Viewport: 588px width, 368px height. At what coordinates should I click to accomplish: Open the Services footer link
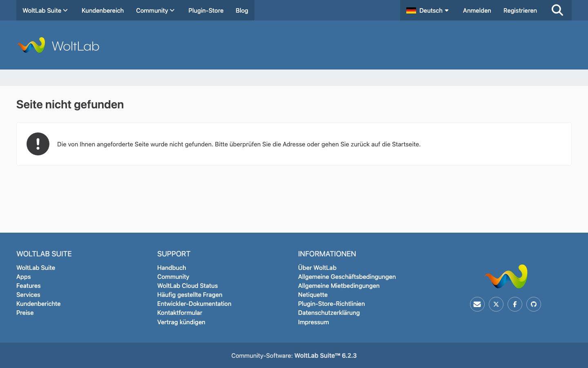coord(28,295)
